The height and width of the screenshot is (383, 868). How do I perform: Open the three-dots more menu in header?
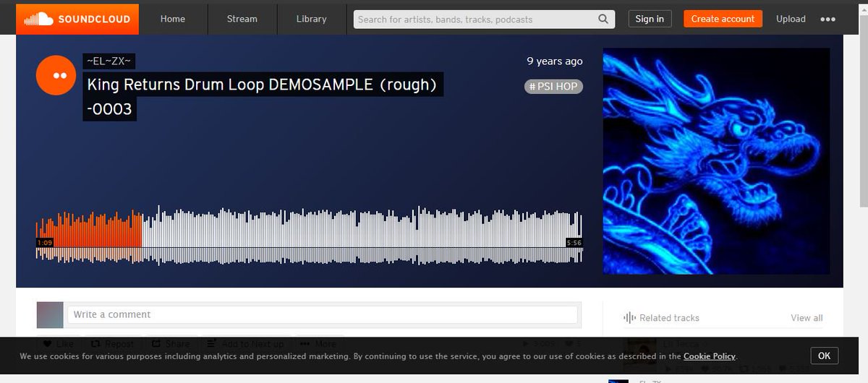click(827, 20)
